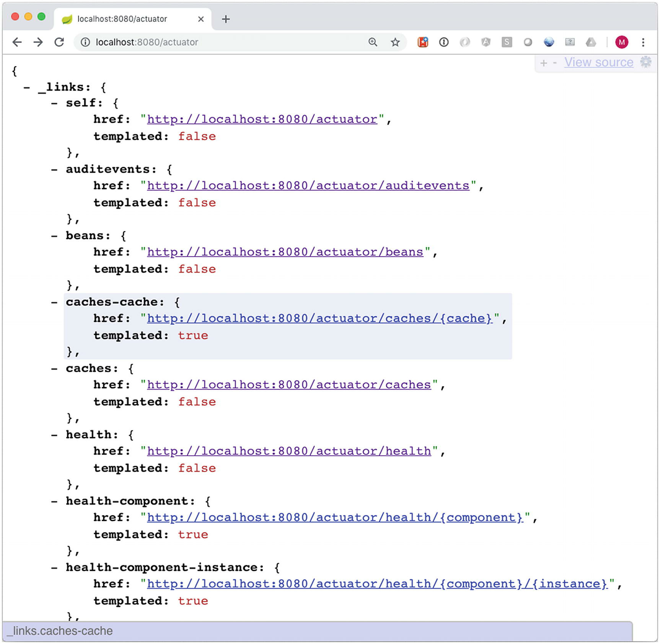Open Chrome's three-dot menu
Viewport: 660px width, 644px height.
(x=643, y=42)
